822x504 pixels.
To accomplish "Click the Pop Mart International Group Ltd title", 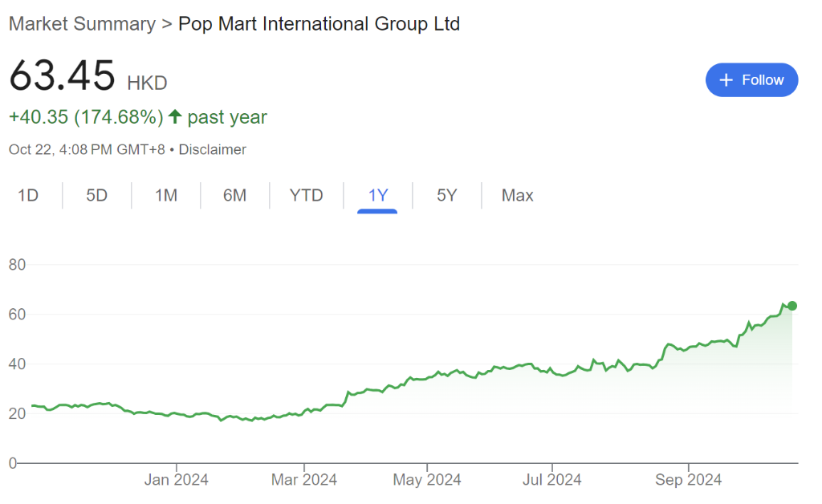I will pos(319,24).
